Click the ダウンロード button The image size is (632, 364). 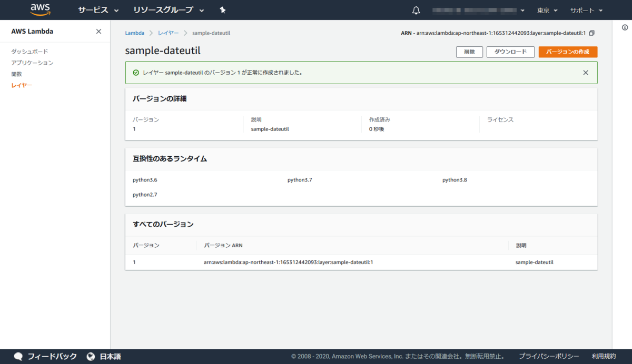[x=510, y=52]
